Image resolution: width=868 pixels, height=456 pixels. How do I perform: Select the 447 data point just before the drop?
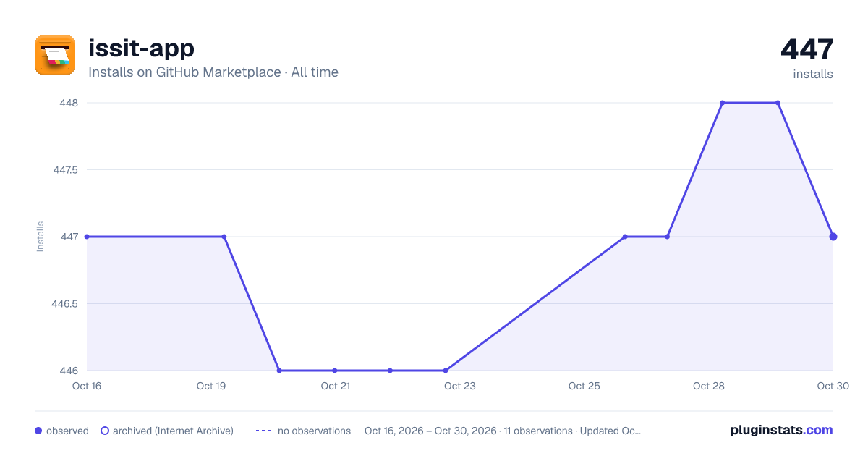[x=224, y=237]
